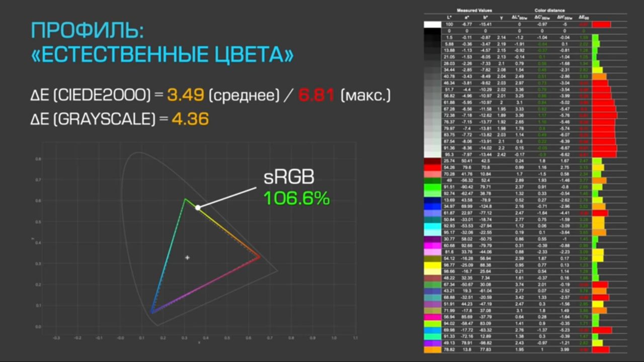This screenshot has width=644, height=362.
Task: Click the red ΔE bar in the 100 row
Action: pos(601,24)
